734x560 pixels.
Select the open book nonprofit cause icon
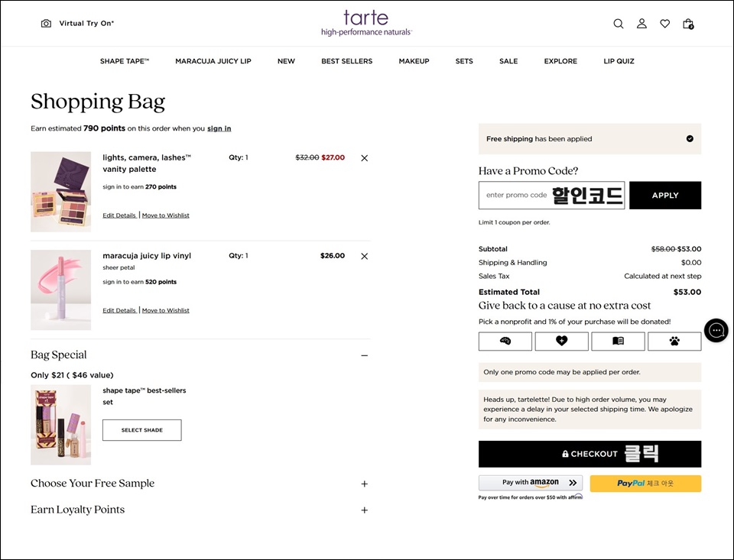pos(618,341)
